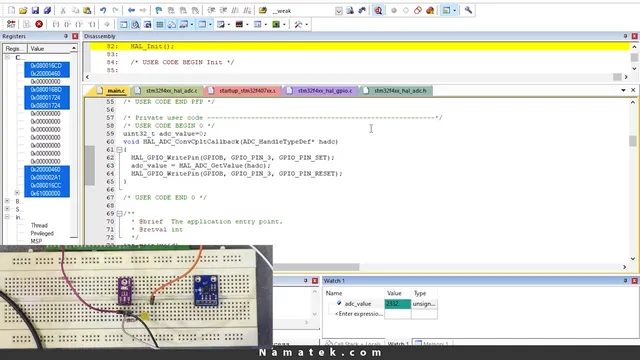The width and height of the screenshot is (640, 360).
Task: Click the Kill All Breakpoints icon
Action: tap(430, 11)
